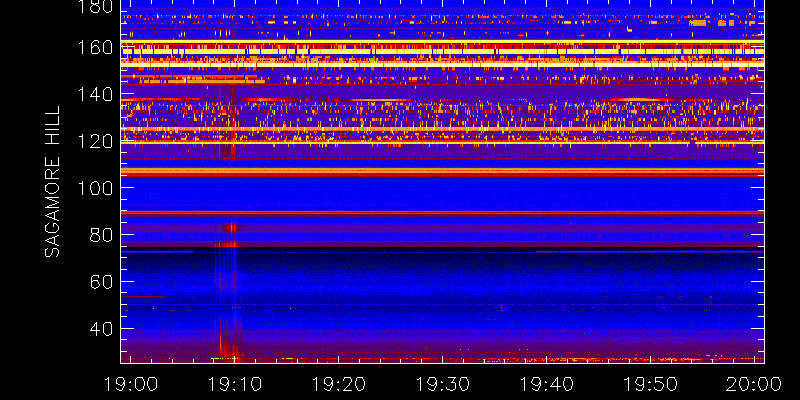The height and width of the screenshot is (400, 800).
Task: Click the bright burst at 19:10 plot bottom
Action: 229,349
